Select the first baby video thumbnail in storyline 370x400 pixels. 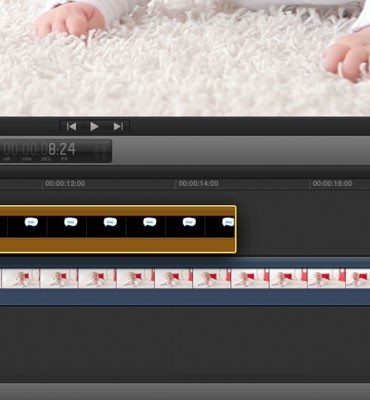click(20, 278)
